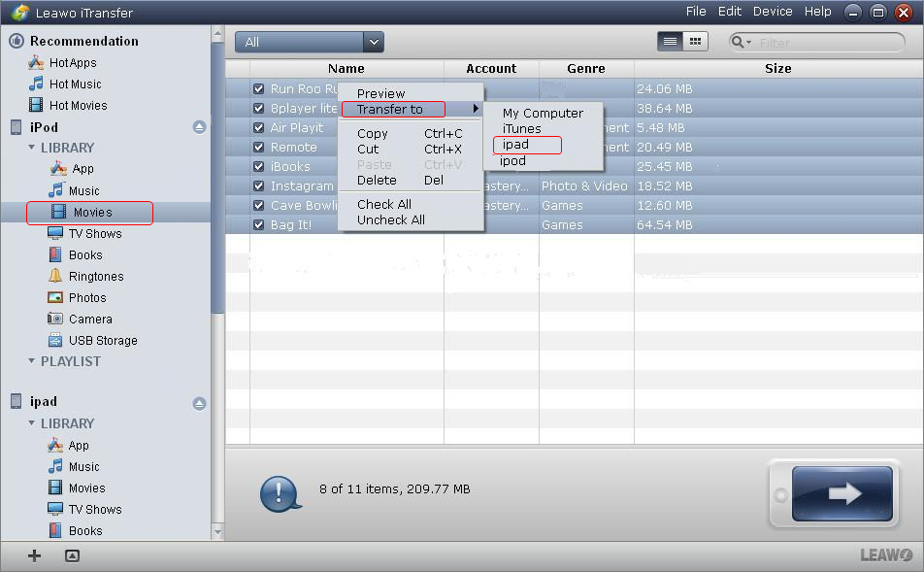The width and height of the screenshot is (924, 572).
Task: Open Books under ipad library
Action: pyautogui.click(x=76, y=530)
